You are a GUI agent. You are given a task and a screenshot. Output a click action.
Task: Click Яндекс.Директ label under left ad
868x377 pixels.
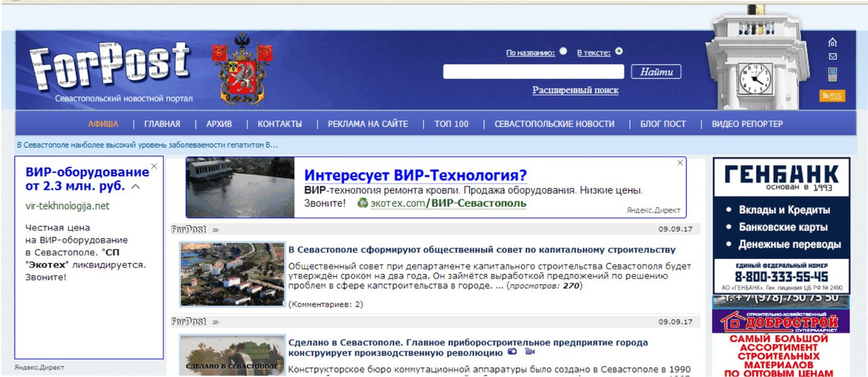coord(39,368)
